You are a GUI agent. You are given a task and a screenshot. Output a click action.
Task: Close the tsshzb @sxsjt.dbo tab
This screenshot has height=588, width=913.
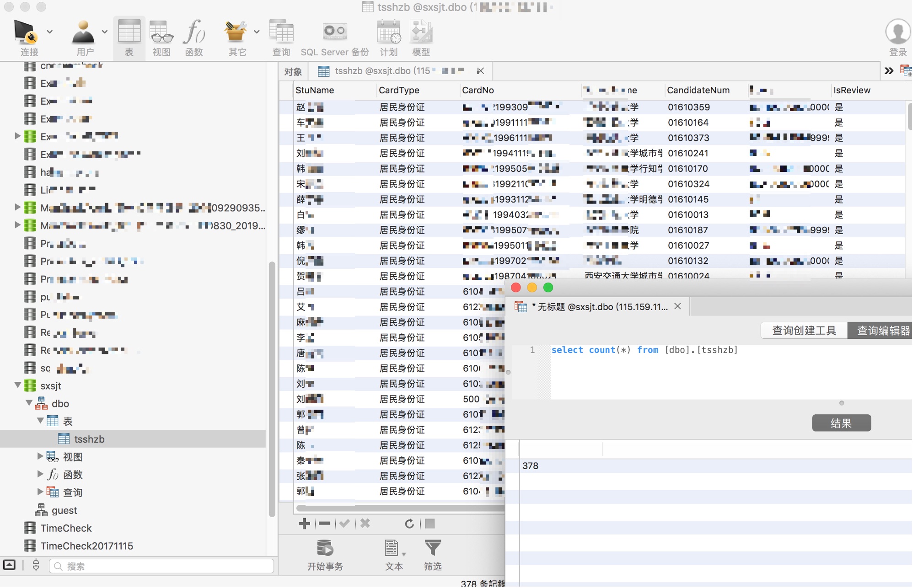coord(480,71)
